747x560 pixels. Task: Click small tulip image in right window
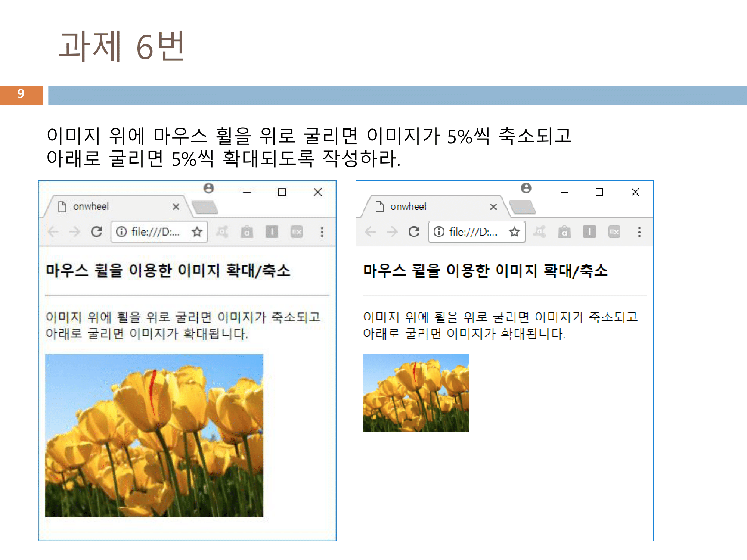coord(415,393)
